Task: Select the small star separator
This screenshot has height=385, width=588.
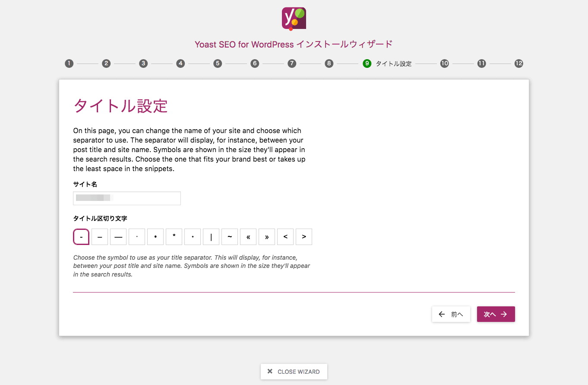Action: [x=193, y=237]
